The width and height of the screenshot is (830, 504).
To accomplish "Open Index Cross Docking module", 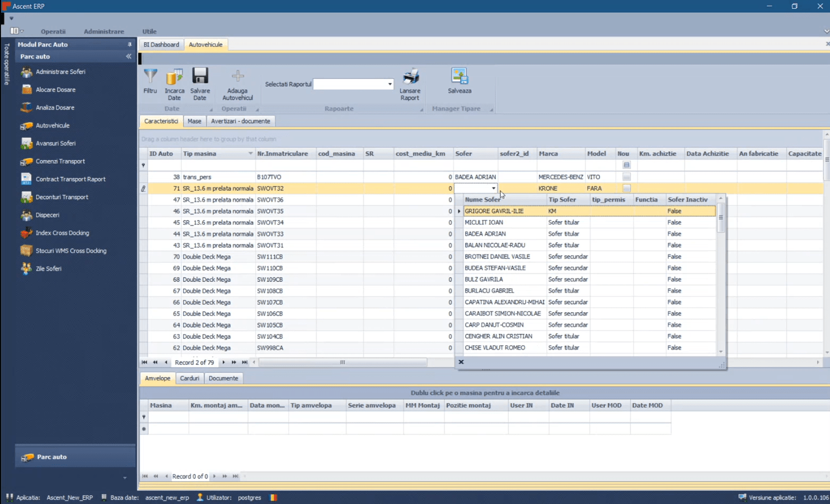I will click(62, 233).
